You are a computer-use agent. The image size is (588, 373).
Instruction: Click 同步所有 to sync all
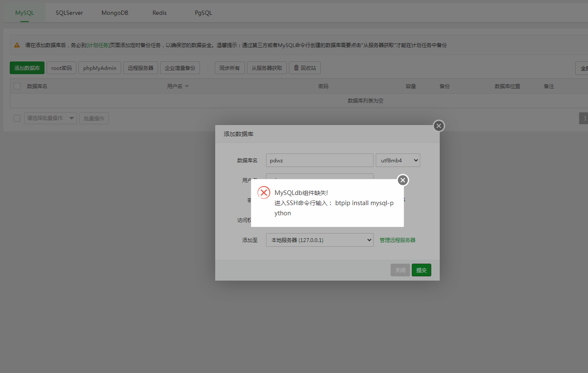click(230, 68)
